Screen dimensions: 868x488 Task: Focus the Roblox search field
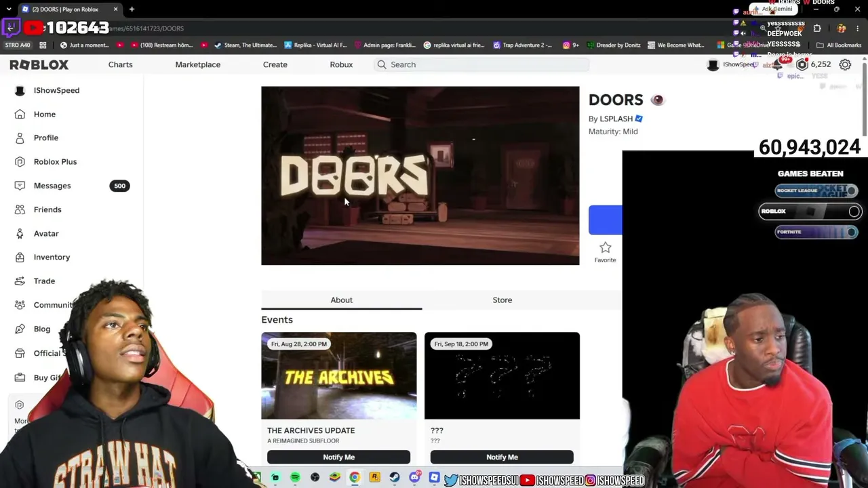click(x=481, y=64)
